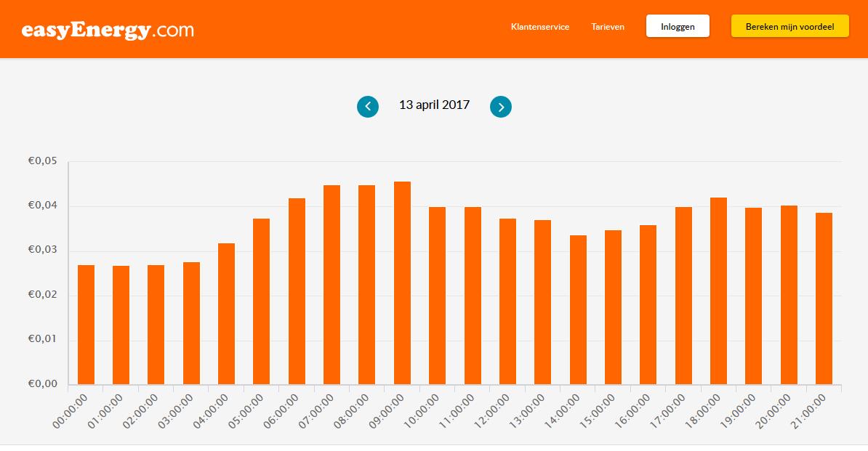This screenshot has height=451, width=868.
Task: Click the 09:00:00 highest price bar
Action: (x=402, y=283)
